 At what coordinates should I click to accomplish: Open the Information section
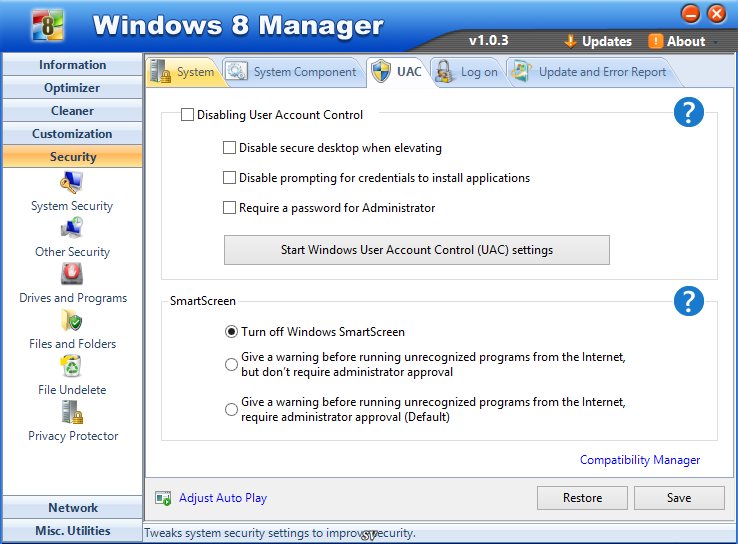pos(72,64)
